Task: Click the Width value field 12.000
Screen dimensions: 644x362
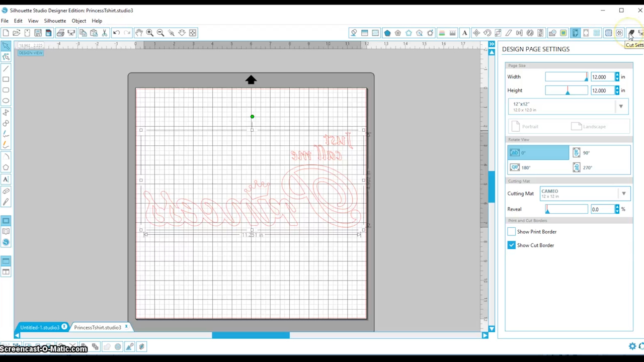Action: pos(602,77)
